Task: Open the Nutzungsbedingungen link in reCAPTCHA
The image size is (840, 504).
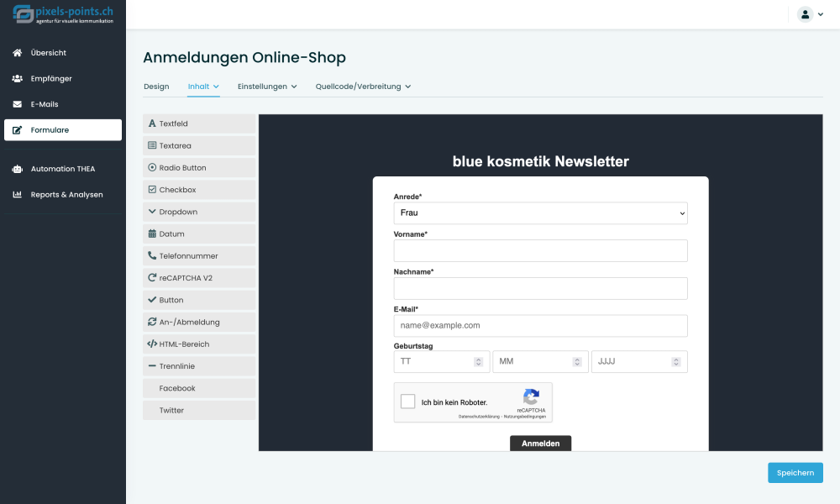Action: coord(524,416)
